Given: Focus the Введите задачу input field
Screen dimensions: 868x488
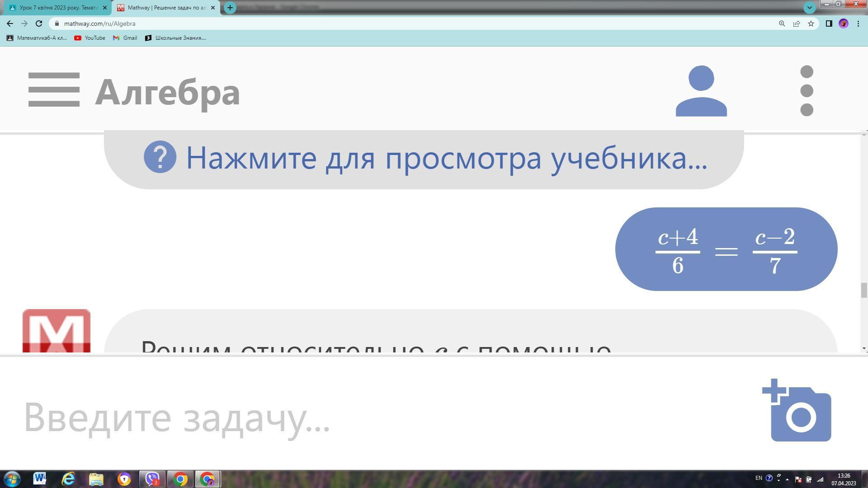Looking at the screenshot, I should [389, 417].
